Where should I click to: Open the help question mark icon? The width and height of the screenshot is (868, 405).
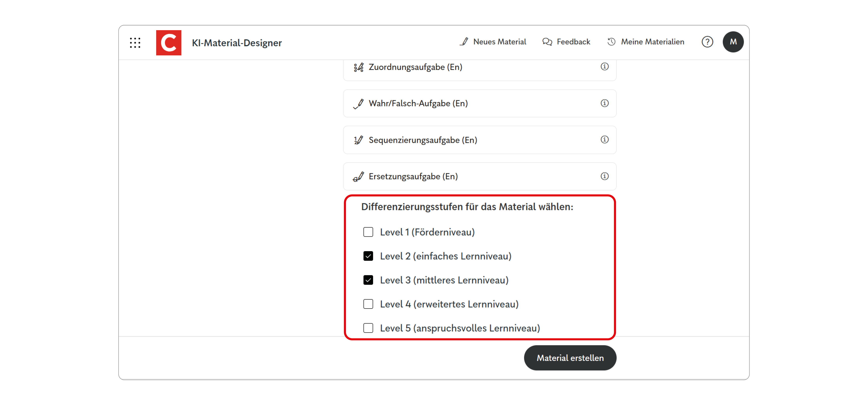click(707, 42)
